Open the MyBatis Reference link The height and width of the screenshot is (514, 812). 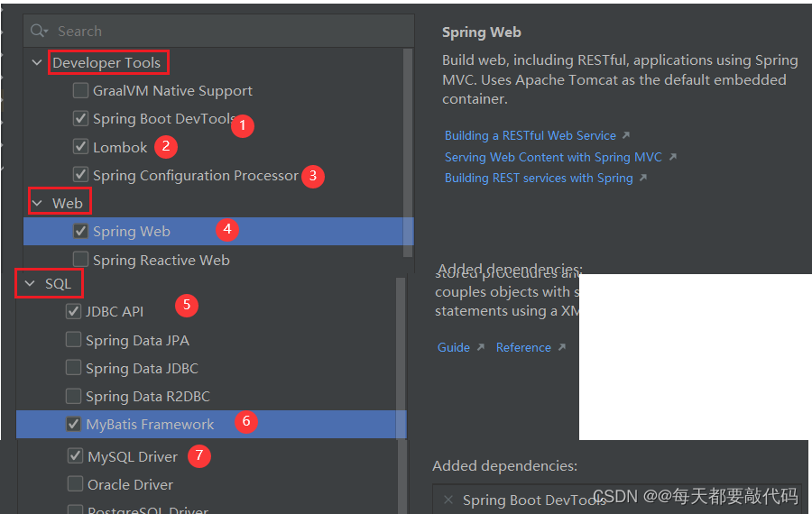coord(523,347)
